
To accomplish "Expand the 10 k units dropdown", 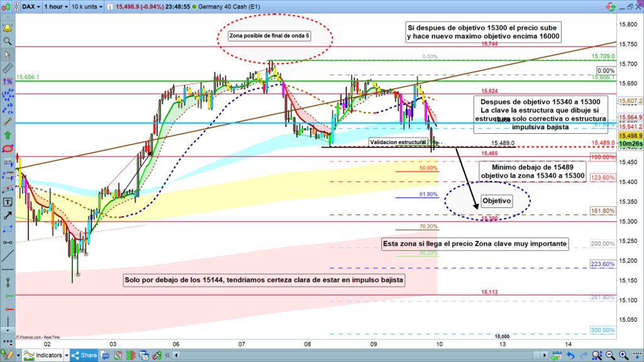I will (87, 7).
